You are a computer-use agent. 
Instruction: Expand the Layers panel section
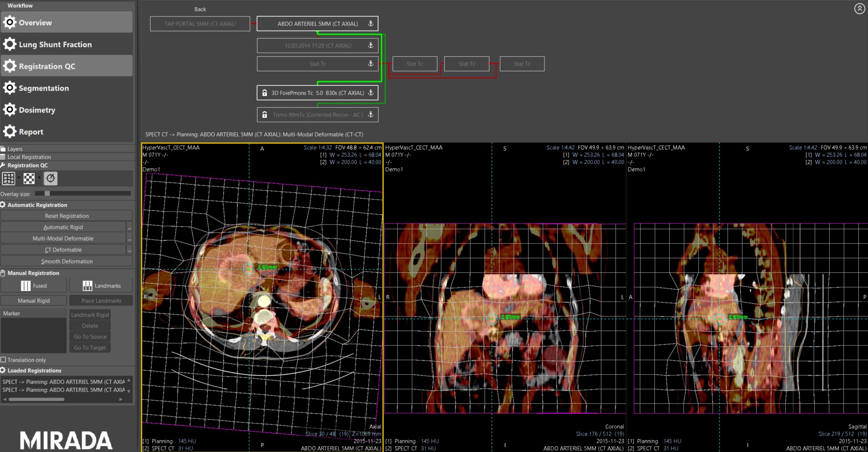[x=15, y=149]
